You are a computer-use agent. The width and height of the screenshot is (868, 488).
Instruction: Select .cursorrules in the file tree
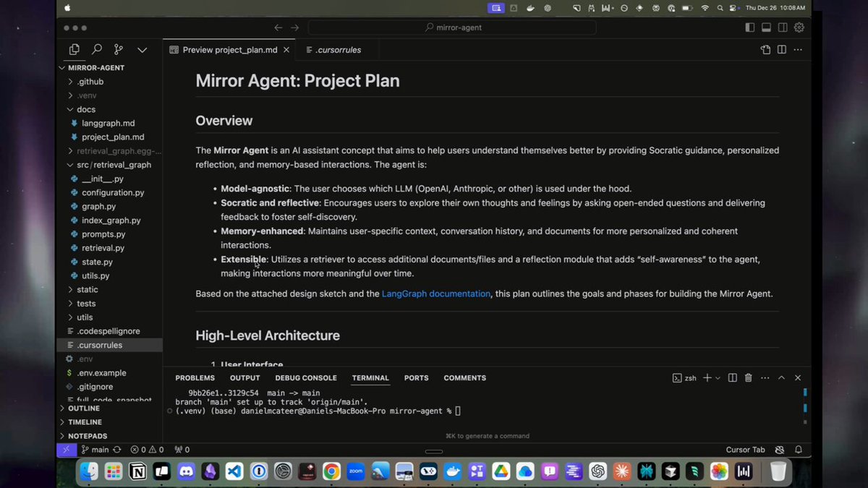[109, 345]
